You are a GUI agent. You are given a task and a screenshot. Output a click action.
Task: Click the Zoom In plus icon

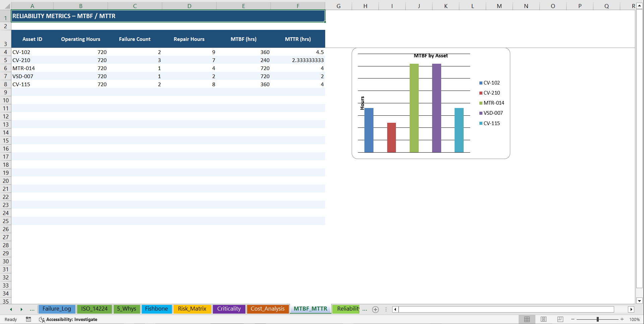pos(623,319)
